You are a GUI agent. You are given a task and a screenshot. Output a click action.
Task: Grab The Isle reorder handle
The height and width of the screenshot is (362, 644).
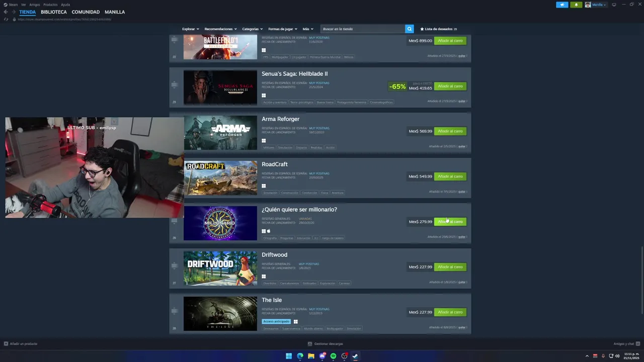[x=175, y=311]
